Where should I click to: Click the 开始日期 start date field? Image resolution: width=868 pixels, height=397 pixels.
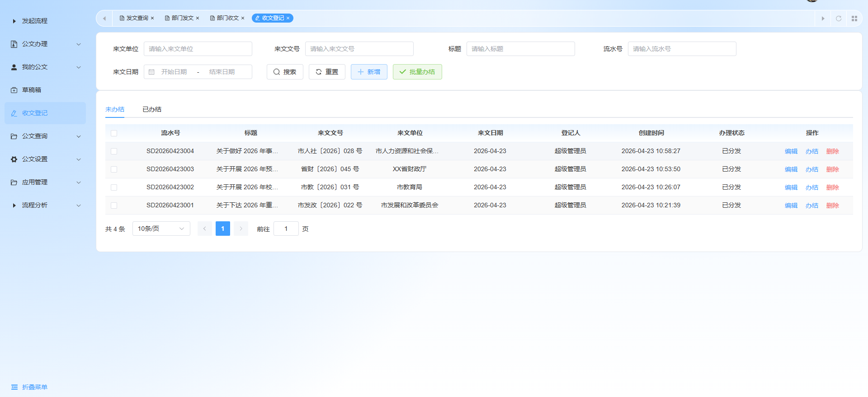pos(174,72)
